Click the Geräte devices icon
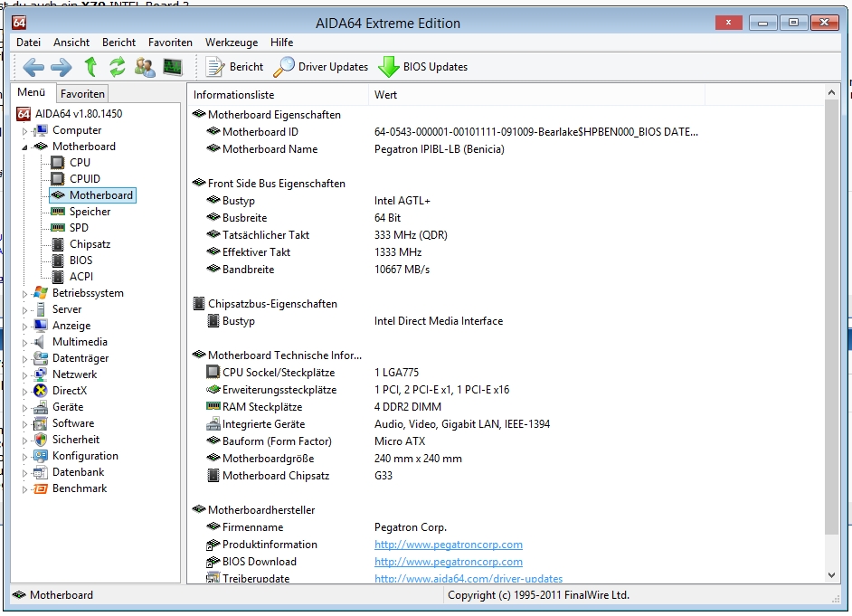Viewport: 852px width, 616px height. coord(41,407)
